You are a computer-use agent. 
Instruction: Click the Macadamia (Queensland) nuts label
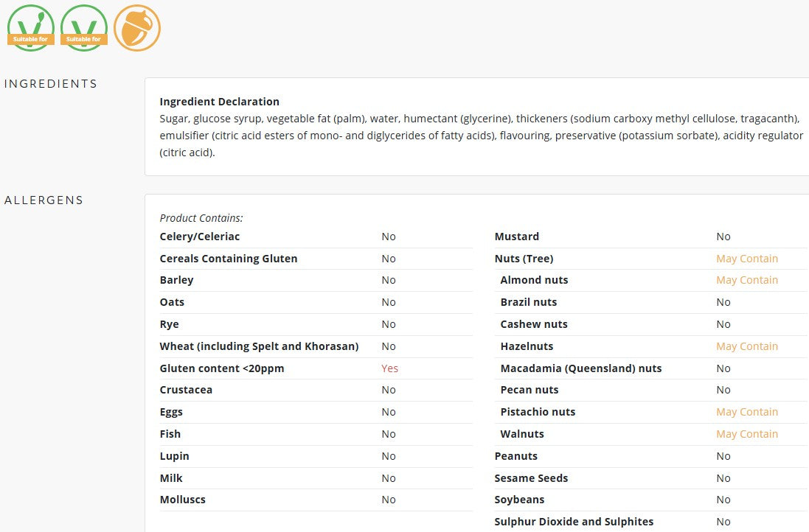pyautogui.click(x=581, y=368)
